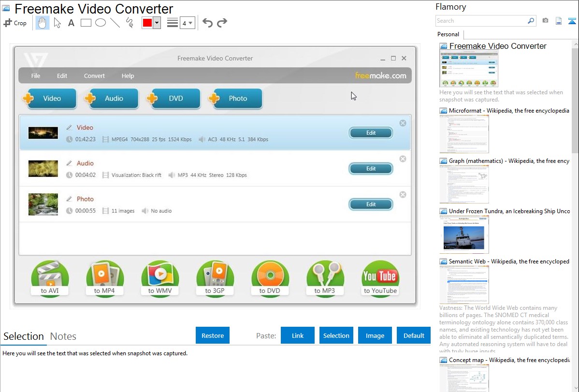Click the camera snapshot icon

click(545, 21)
